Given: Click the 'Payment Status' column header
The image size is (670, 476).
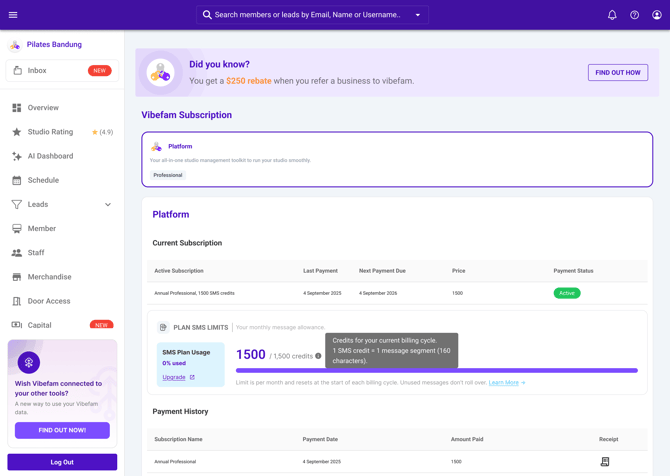Looking at the screenshot, I should (x=573, y=271).
